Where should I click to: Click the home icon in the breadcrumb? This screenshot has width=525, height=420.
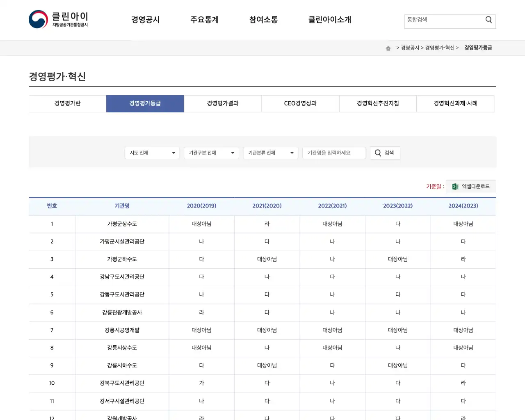(x=388, y=48)
